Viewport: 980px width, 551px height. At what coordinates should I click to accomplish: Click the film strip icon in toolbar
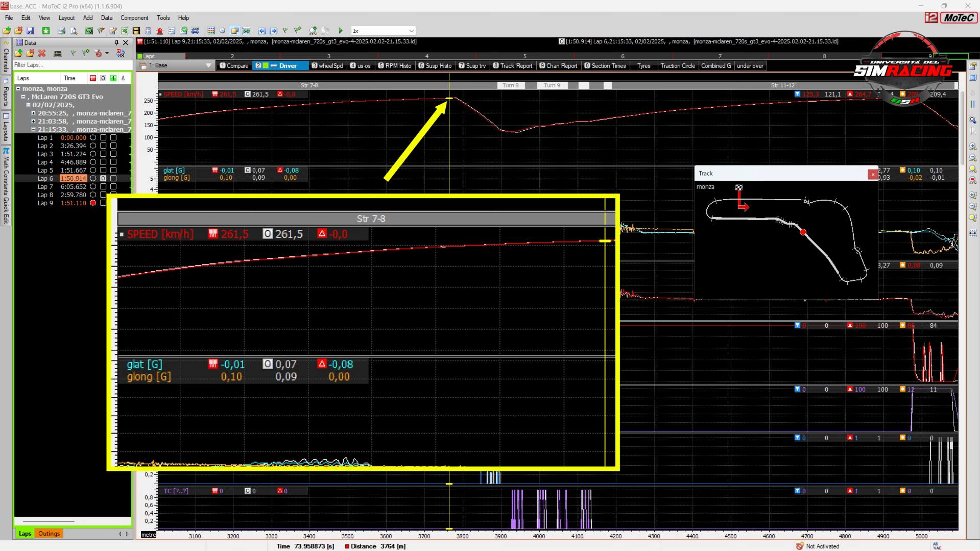[x=136, y=31]
